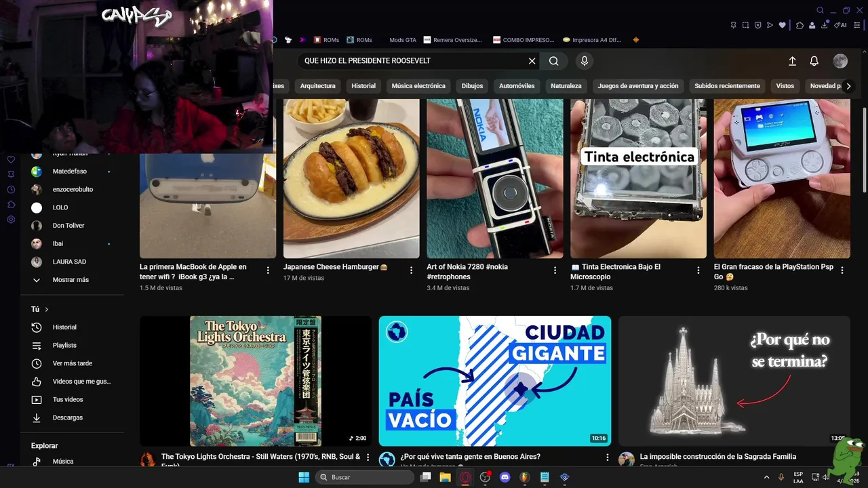Viewport: 868px width, 488px height.
Task: Play the PSP Go short thumbnail
Action: pyautogui.click(x=782, y=179)
